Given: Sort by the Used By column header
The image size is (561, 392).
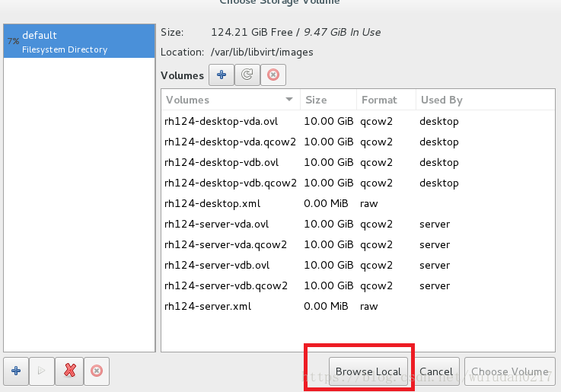Looking at the screenshot, I should point(486,100).
